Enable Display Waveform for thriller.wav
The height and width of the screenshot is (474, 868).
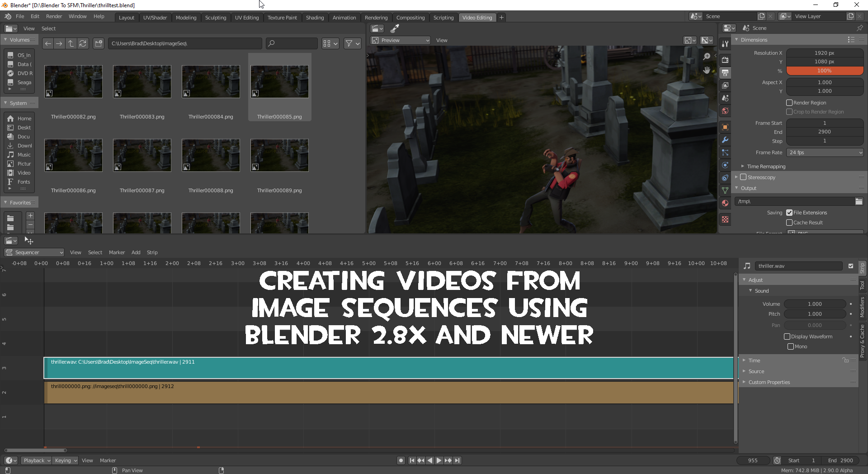click(x=787, y=337)
